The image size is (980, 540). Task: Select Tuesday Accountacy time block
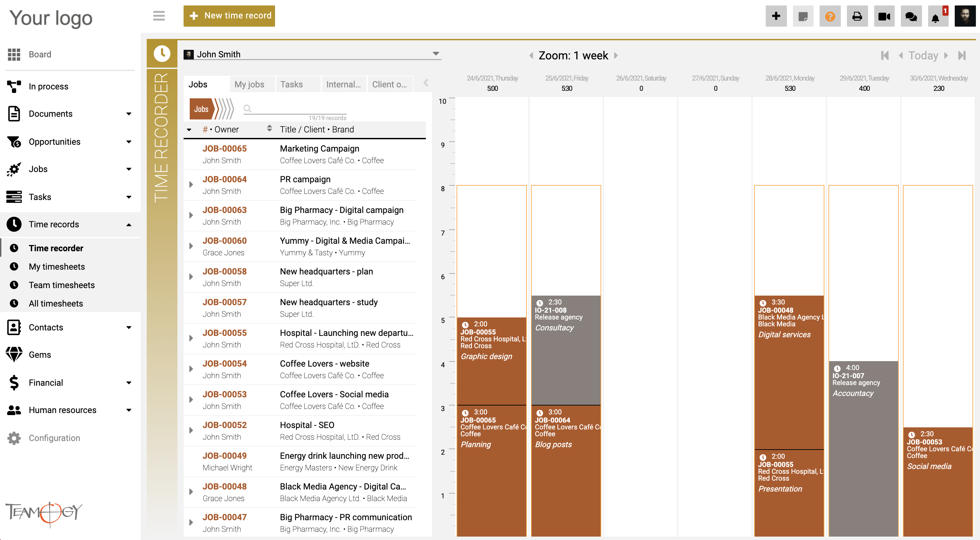click(x=863, y=448)
